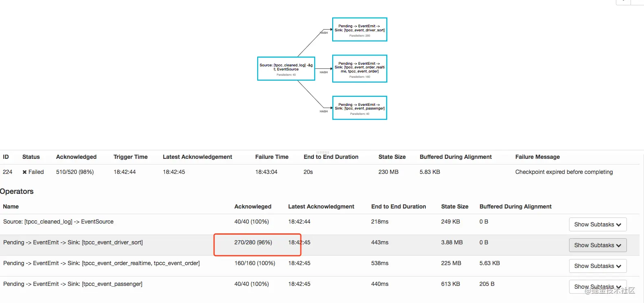The image size is (644, 303).
Task: Click the 538ms duration value
Action: (x=380, y=263)
